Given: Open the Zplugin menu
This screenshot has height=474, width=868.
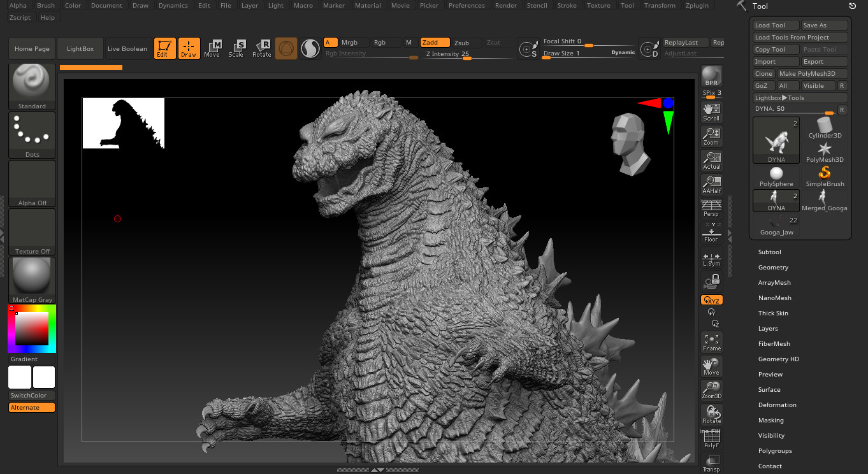Looking at the screenshot, I should pyautogui.click(x=697, y=5).
